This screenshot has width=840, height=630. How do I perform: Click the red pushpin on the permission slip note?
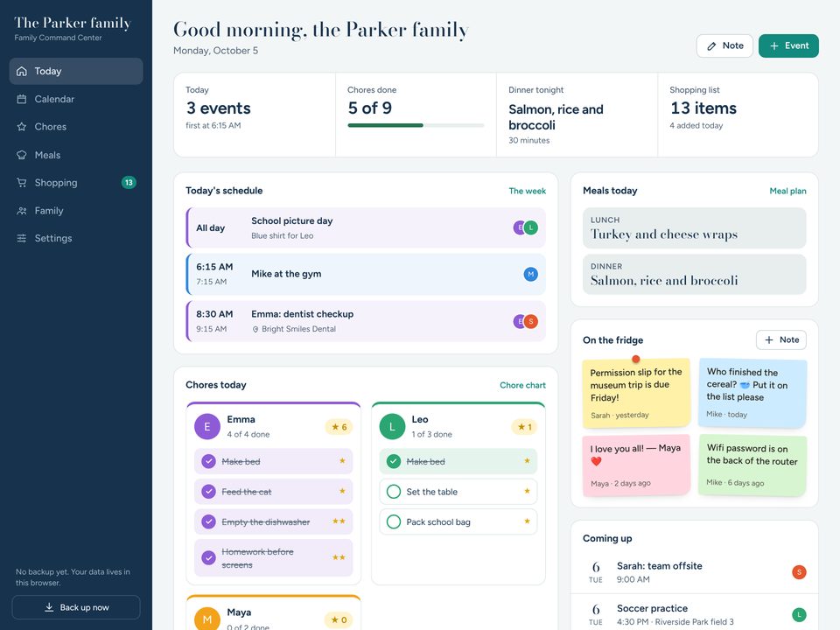click(x=636, y=359)
